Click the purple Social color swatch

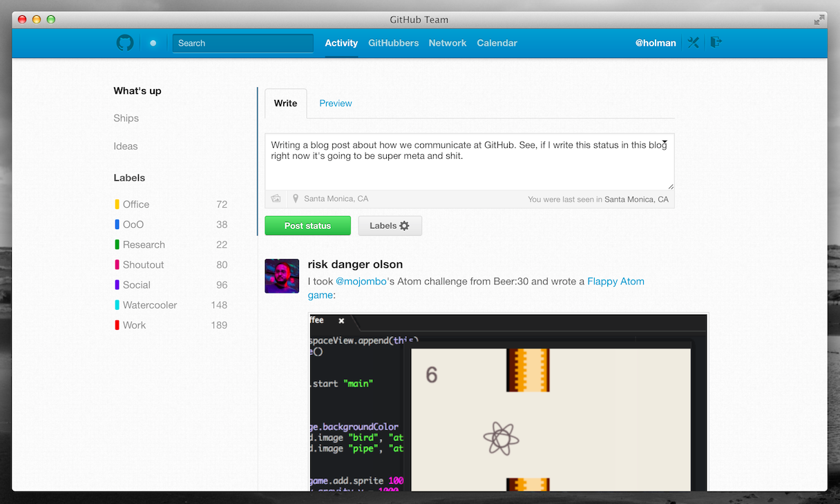[x=117, y=284]
